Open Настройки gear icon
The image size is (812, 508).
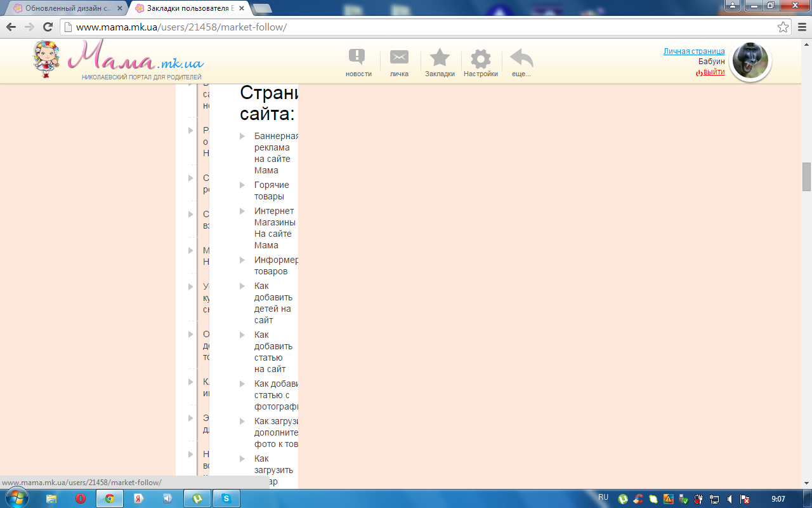(x=480, y=60)
